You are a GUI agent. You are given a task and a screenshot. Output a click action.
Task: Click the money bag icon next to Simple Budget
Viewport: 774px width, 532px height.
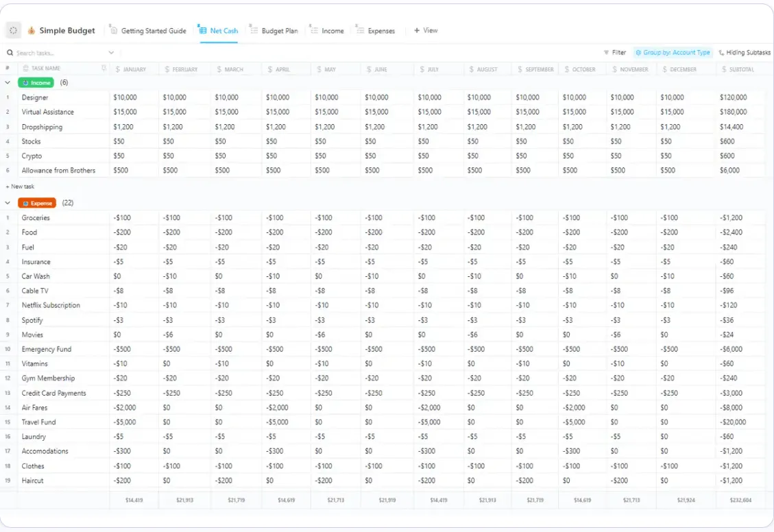point(31,31)
